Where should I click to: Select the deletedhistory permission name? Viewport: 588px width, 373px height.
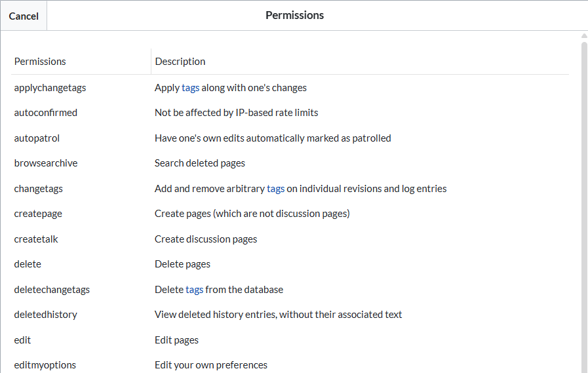coord(45,314)
